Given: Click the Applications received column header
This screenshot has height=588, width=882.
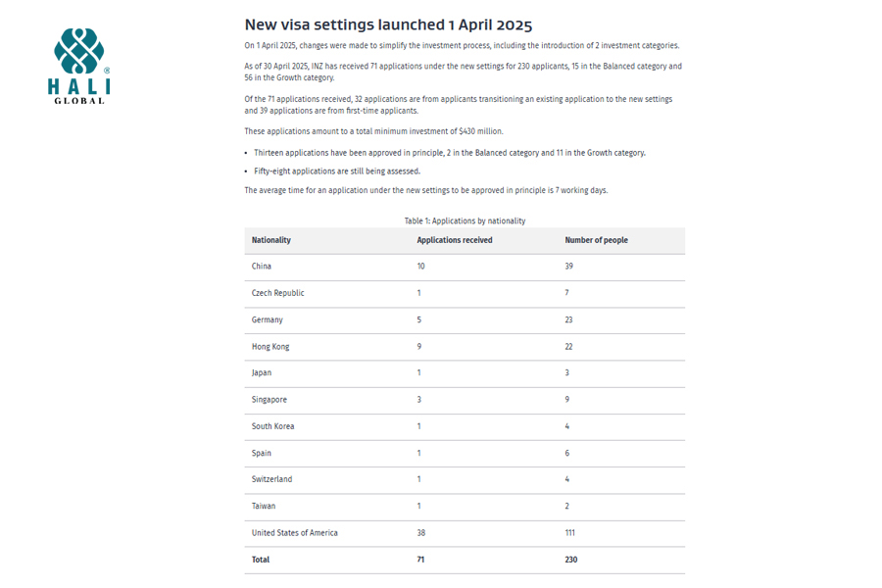Looking at the screenshot, I should pyautogui.click(x=455, y=240).
